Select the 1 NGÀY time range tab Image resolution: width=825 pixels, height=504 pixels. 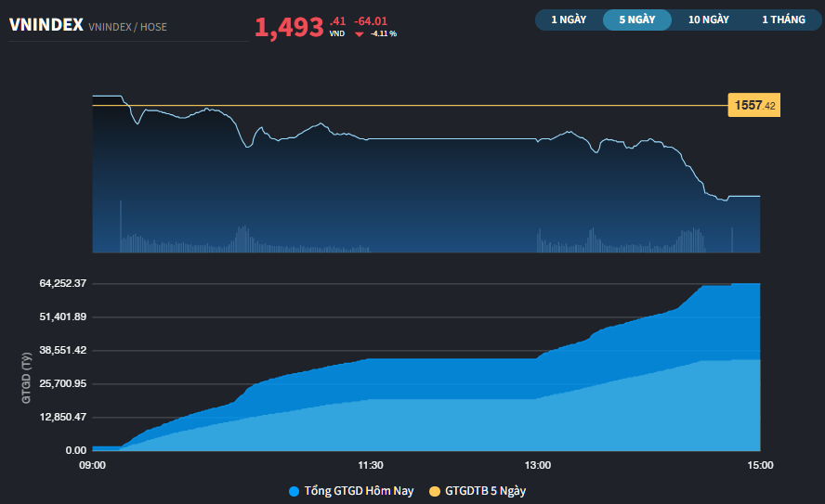[569, 19]
